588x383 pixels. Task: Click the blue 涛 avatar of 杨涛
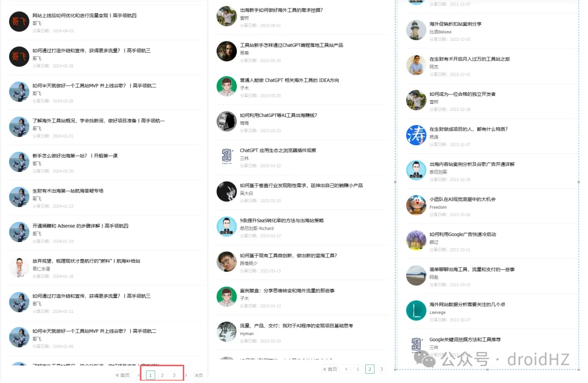416,135
